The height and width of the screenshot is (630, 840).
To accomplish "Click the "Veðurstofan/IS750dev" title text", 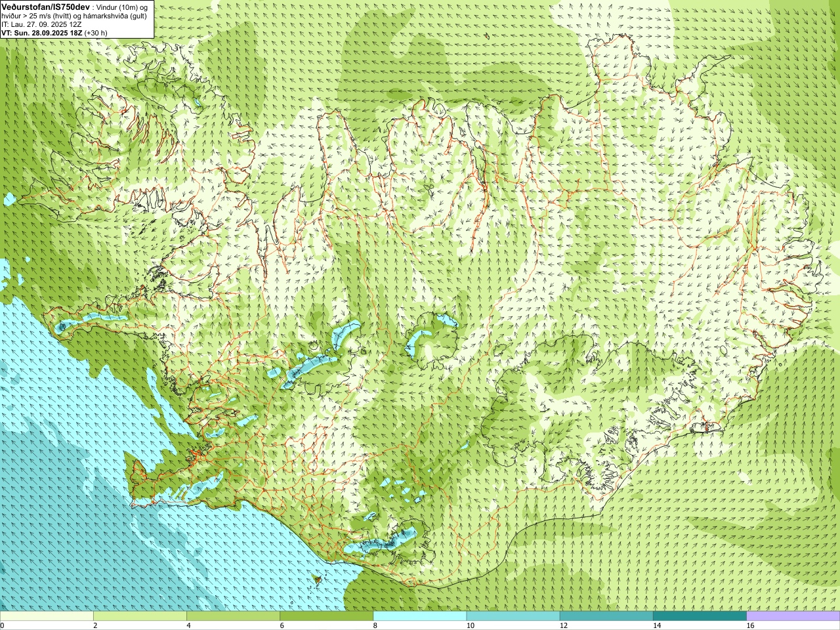I will click(45, 6).
